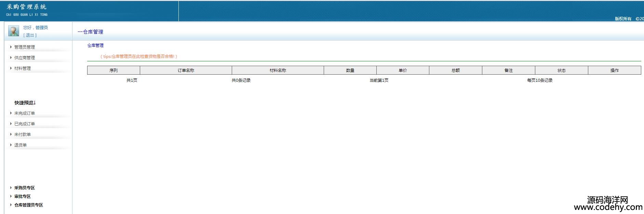Expand arrow beside 管理员管理
The image size is (644, 214).
pos(11,47)
